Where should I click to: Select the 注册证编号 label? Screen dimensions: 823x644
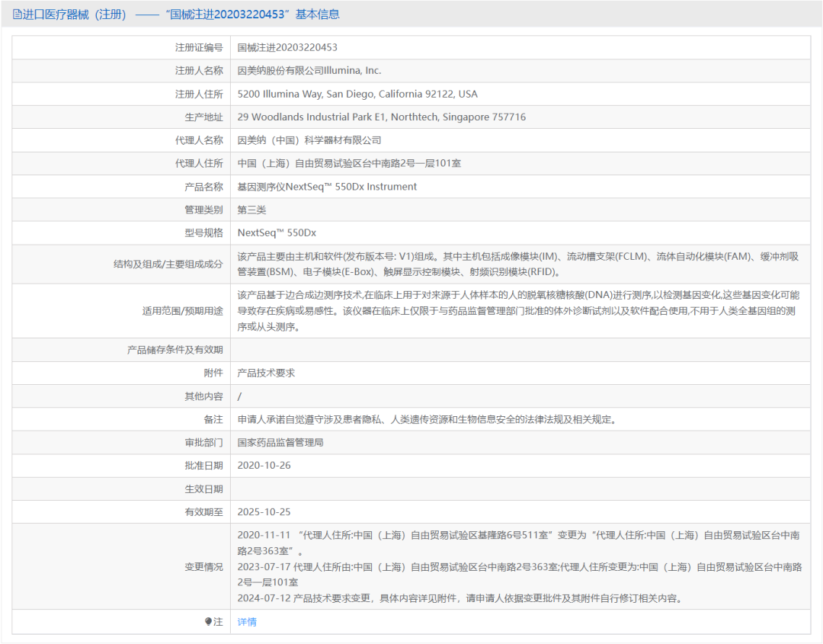(199, 48)
